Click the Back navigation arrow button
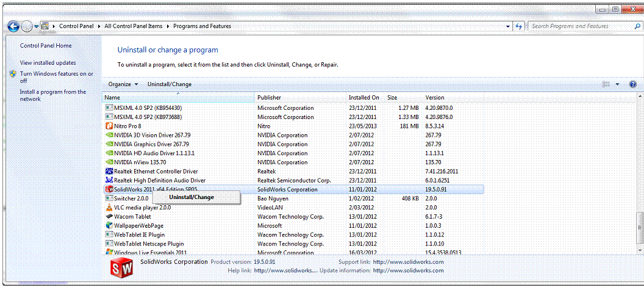The height and width of the screenshot is (287, 644). point(13,26)
